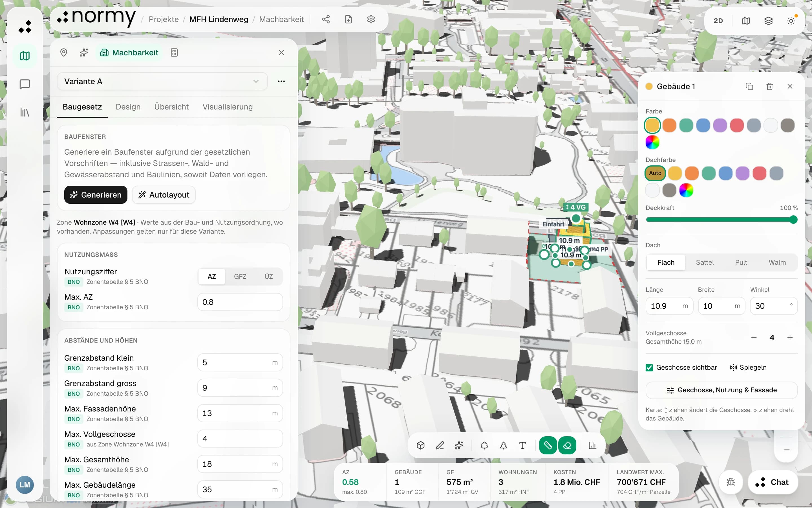
Task: Click the Autolayout button
Action: [164, 195]
